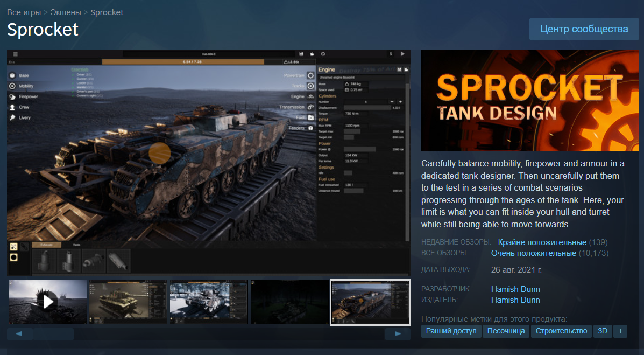Click the РАЗРАБОТЧИК label
The width and height of the screenshot is (644, 355).
(x=446, y=289)
